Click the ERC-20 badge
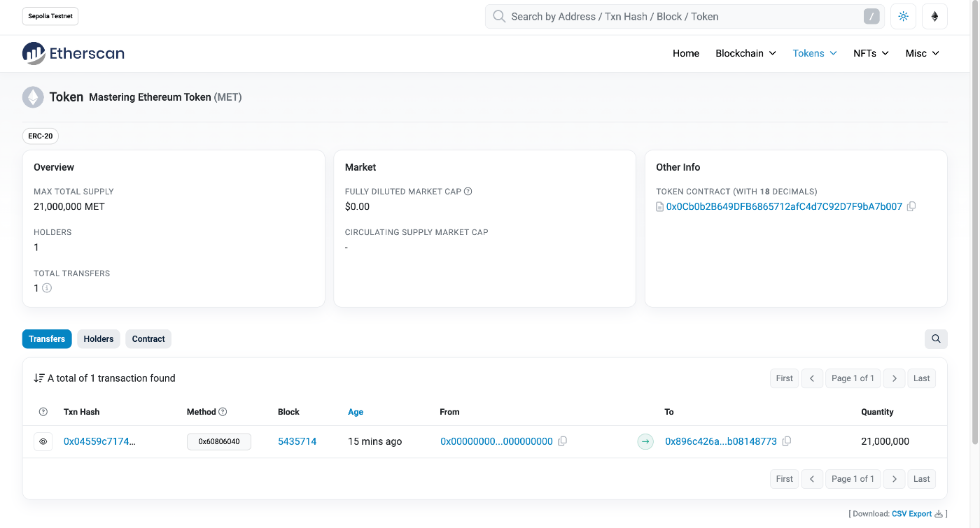The width and height of the screenshot is (980, 528). pos(41,136)
